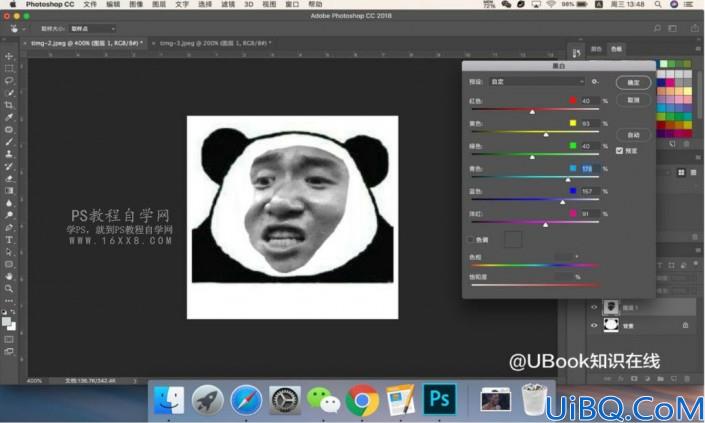Select the Eraser tool

(9, 178)
